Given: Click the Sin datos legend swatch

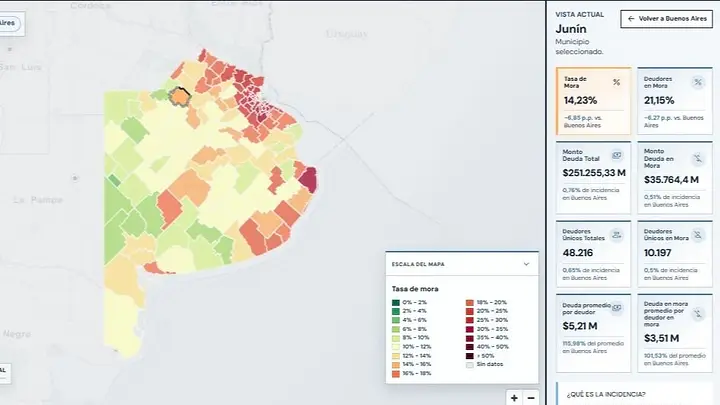Looking at the screenshot, I should (x=469, y=365).
